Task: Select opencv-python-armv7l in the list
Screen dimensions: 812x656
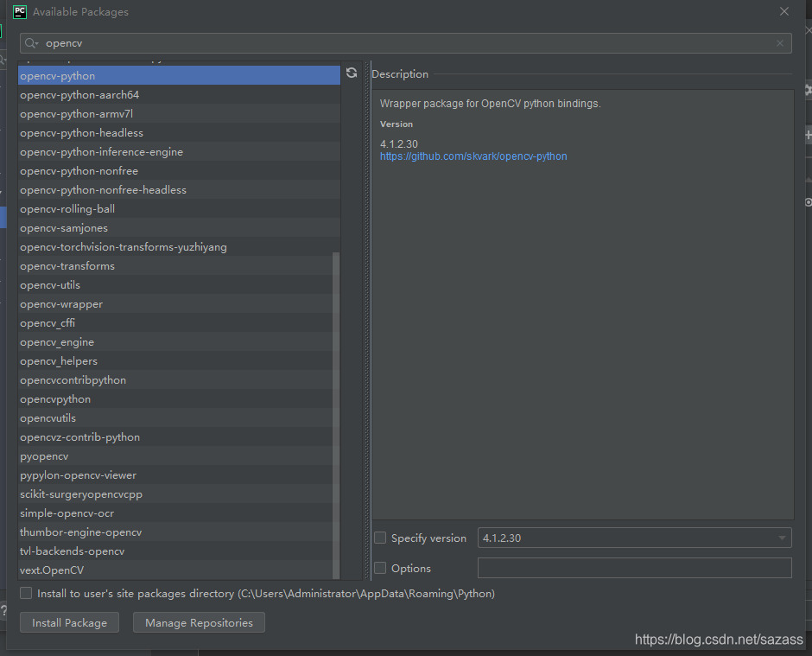Action: (179, 114)
